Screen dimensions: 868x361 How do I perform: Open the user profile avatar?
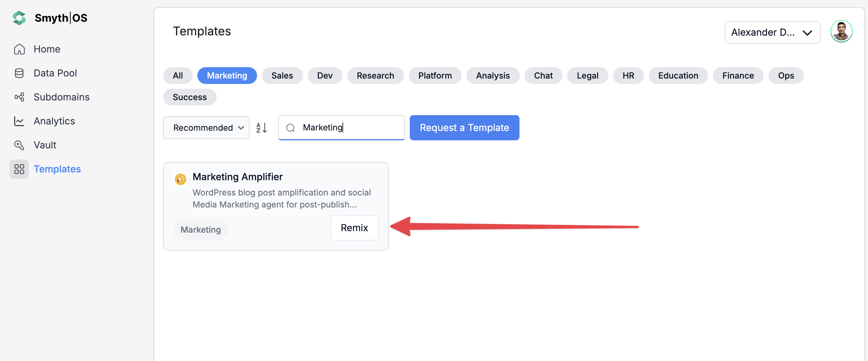[841, 32]
